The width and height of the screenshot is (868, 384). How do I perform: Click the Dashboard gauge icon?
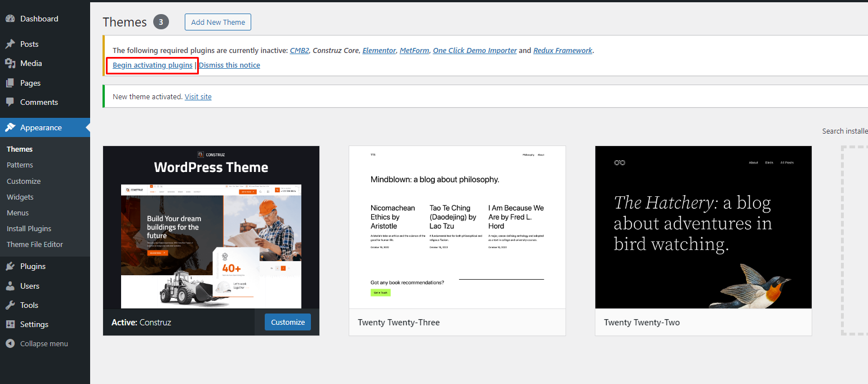click(x=10, y=19)
